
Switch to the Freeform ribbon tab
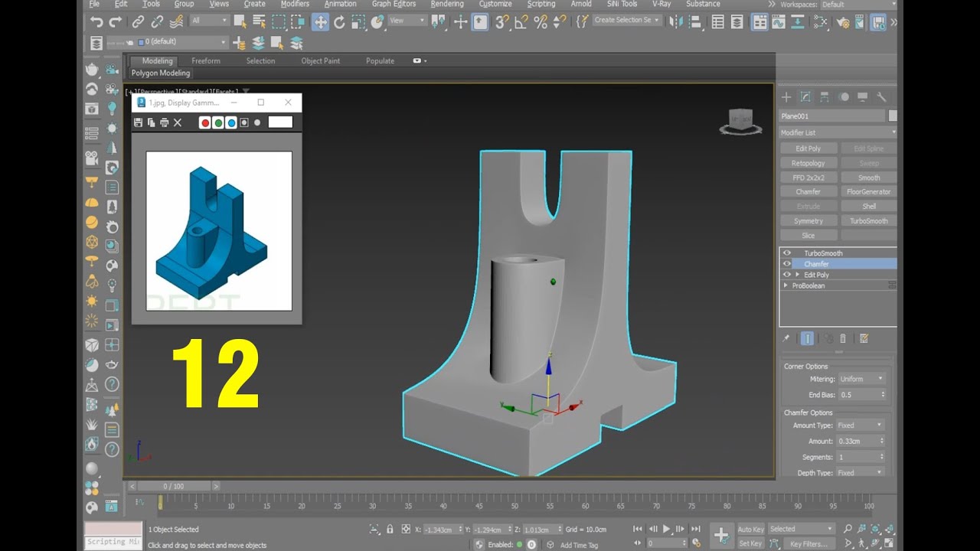[206, 61]
